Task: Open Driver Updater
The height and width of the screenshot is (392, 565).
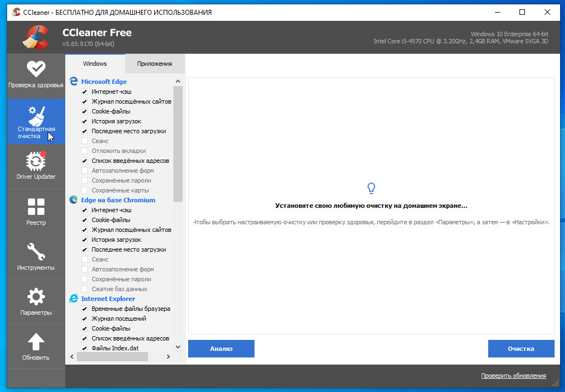Action: [36, 166]
